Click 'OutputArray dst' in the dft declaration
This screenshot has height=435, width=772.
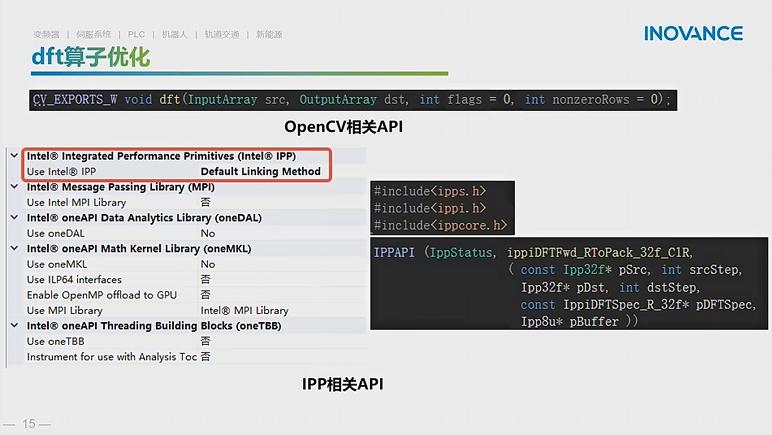tap(353, 100)
